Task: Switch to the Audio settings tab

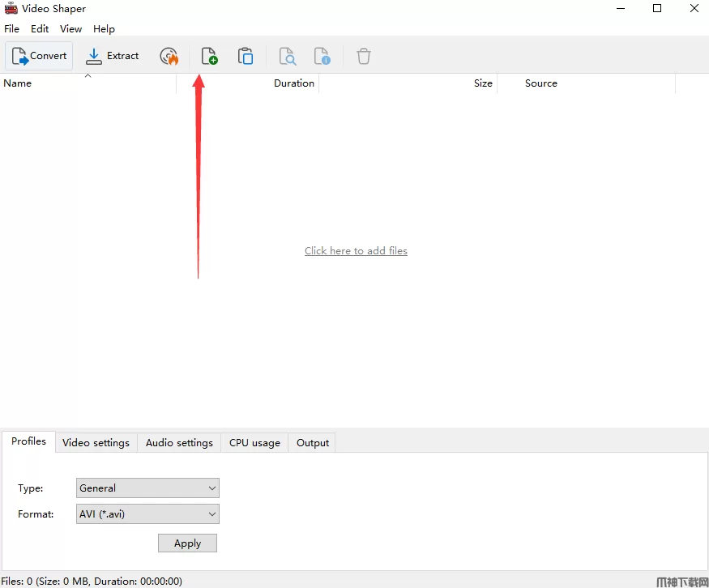Action: [179, 443]
